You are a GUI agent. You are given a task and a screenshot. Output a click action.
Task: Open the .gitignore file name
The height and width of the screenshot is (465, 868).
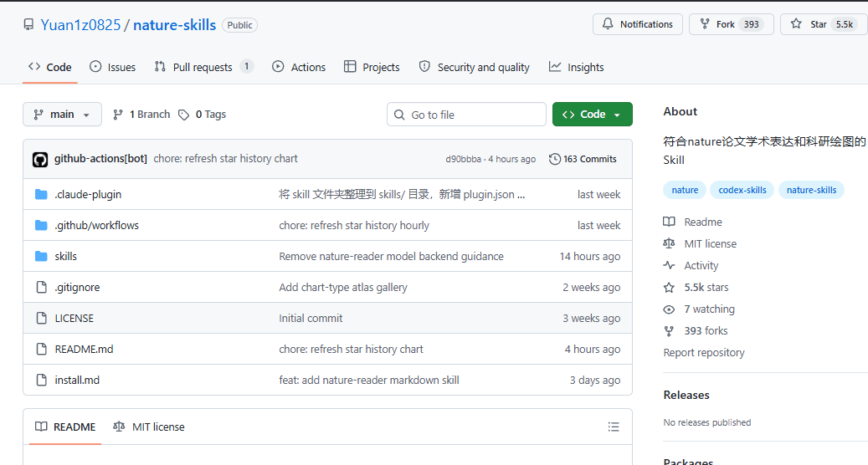77,288
